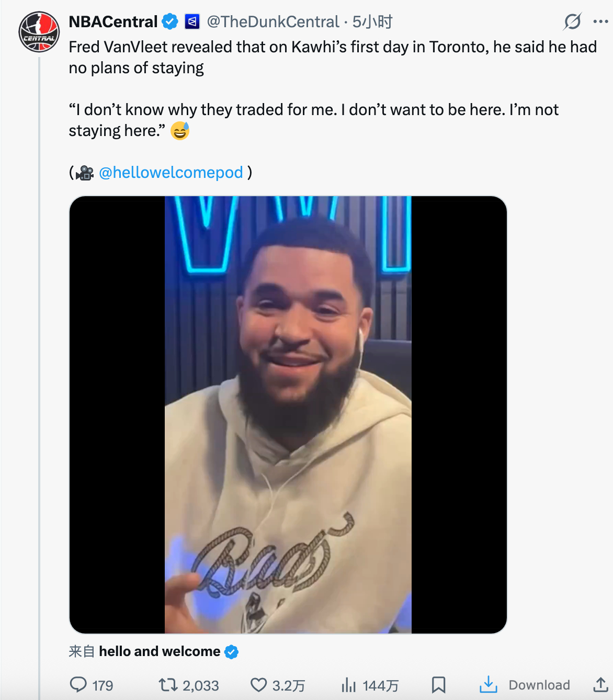The height and width of the screenshot is (700, 613).
Task: Play the Fred VanVleet video
Action: point(288,414)
